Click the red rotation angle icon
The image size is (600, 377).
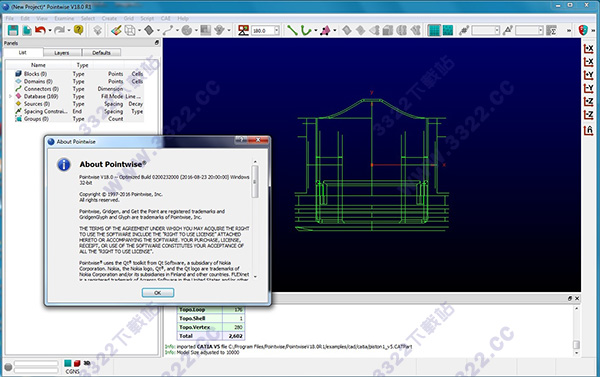(243, 30)
